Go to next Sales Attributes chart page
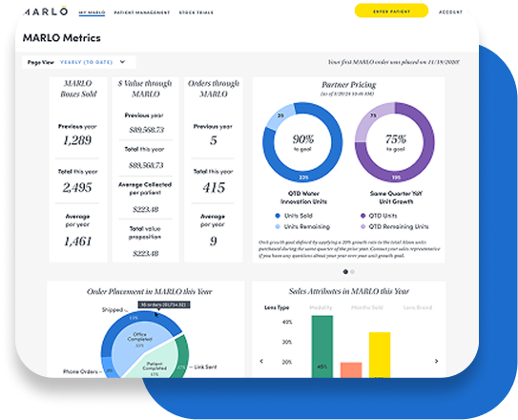Screen dimensions: 518x420 click(x=436, y=361)
